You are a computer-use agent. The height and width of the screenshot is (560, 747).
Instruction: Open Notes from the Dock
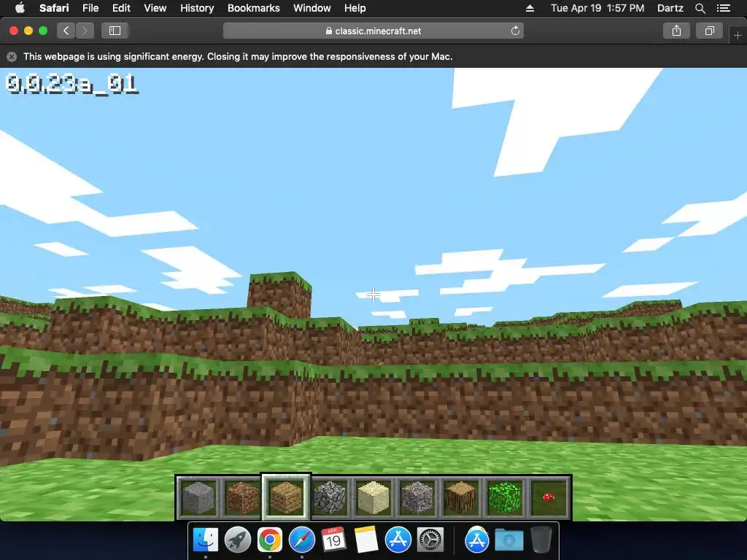[x=366, y=540]
